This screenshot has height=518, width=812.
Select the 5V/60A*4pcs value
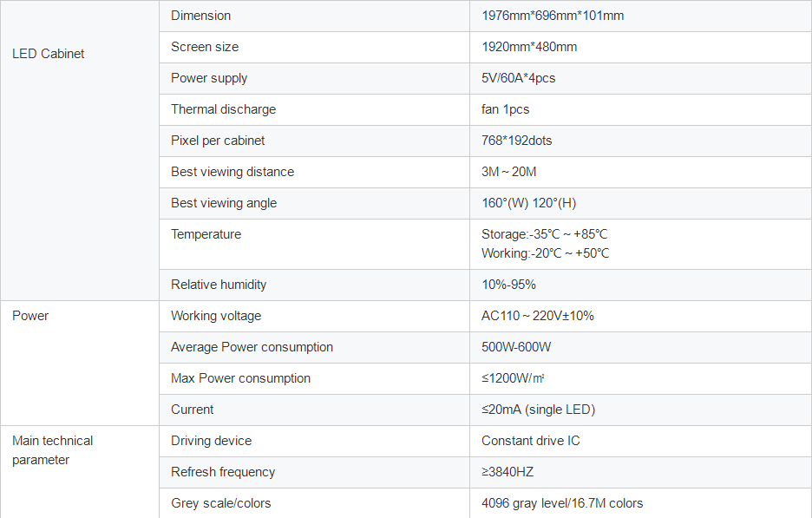(x=519, y=78)
